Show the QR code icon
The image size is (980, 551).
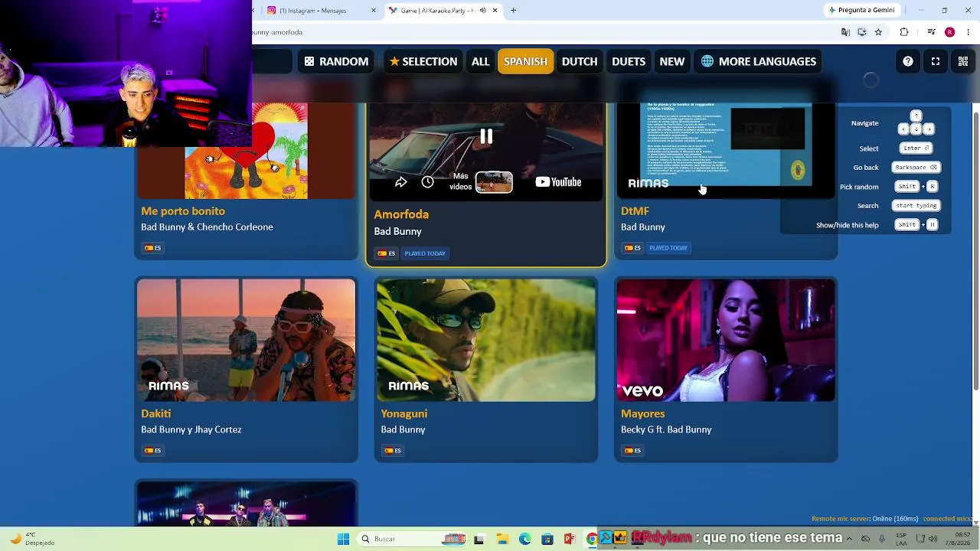tap(963, 61)
